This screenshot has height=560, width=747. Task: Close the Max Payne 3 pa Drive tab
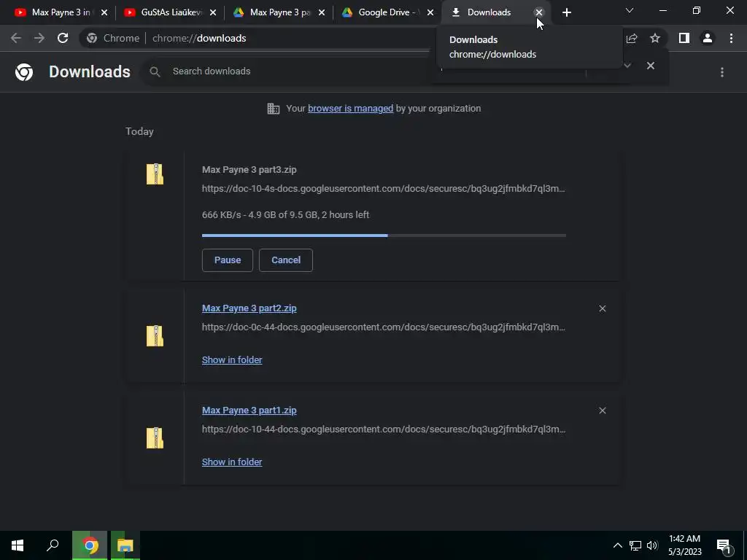(x=322, y=13)
